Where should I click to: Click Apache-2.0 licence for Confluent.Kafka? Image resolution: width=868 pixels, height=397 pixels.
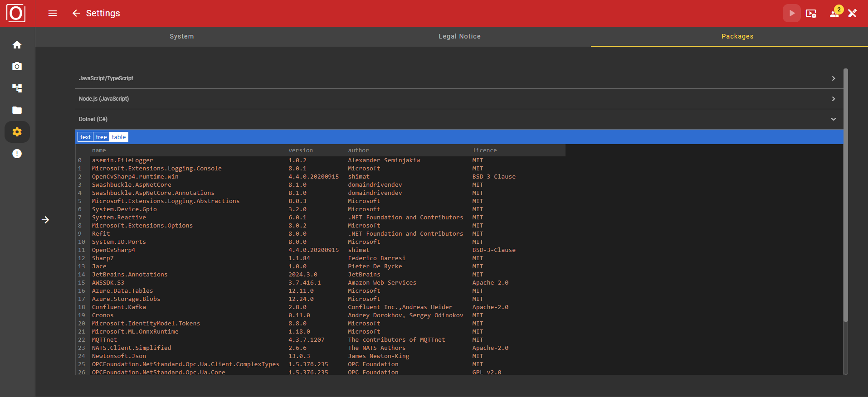(490, 307)
